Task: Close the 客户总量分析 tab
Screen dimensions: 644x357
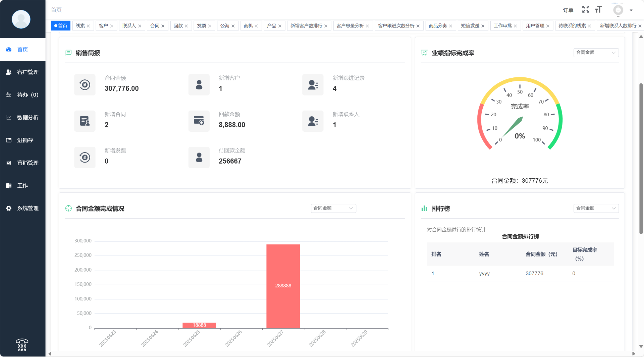Action: coord(368,26)
